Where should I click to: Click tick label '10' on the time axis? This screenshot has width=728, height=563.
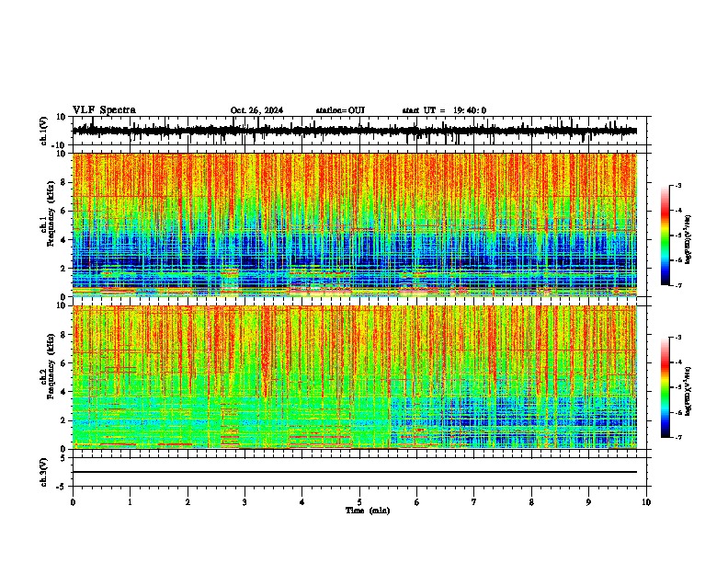646,502
